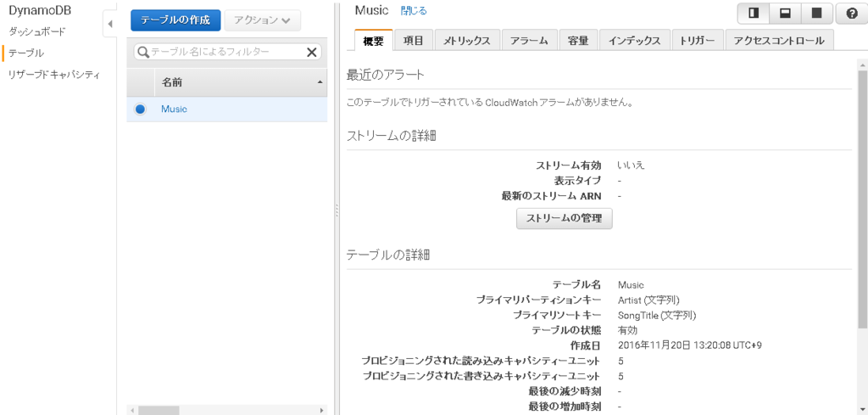This screenshot has height=415, width=868.
Task: Click the horizontal scrollbar under the table list
Action: click(x=159, y=411)
